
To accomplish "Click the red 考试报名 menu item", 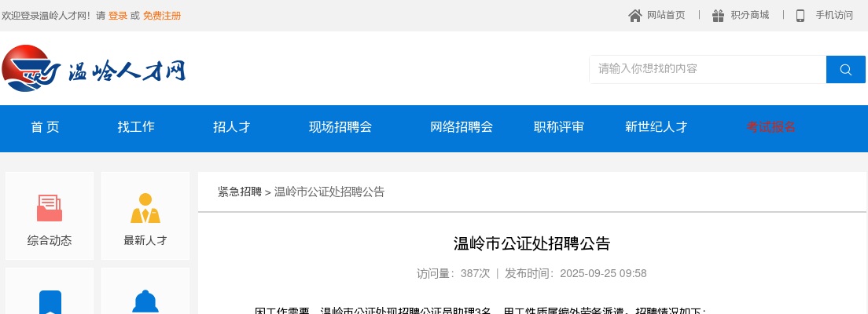I will [x=771, y=127].
